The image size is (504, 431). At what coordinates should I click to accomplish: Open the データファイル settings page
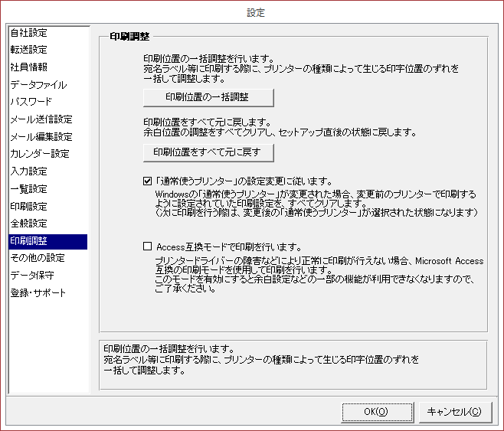[x=48, y=85]
